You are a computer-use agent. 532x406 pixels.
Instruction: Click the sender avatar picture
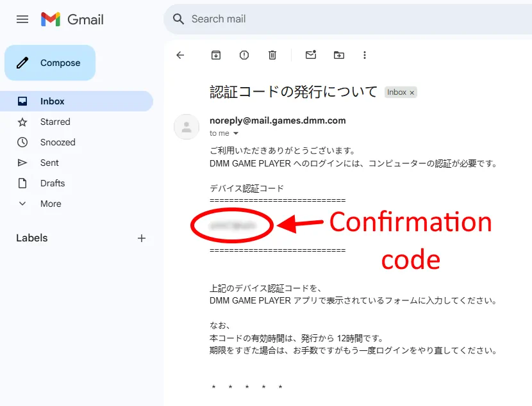pyautogui.click(x=187, y=127)
